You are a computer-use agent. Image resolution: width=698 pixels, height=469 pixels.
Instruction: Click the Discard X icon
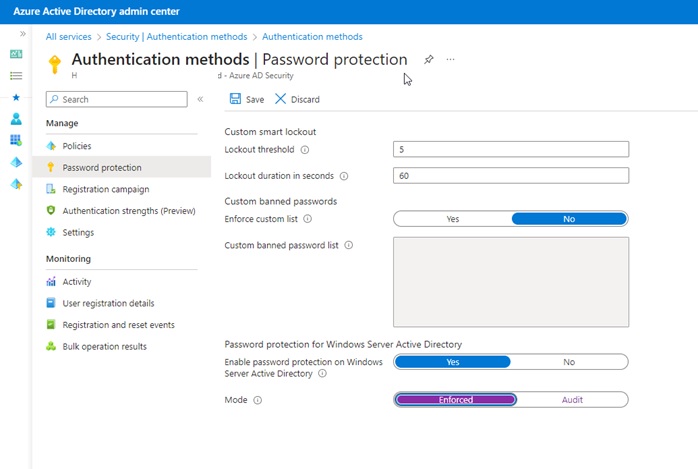tap(281, 99)
